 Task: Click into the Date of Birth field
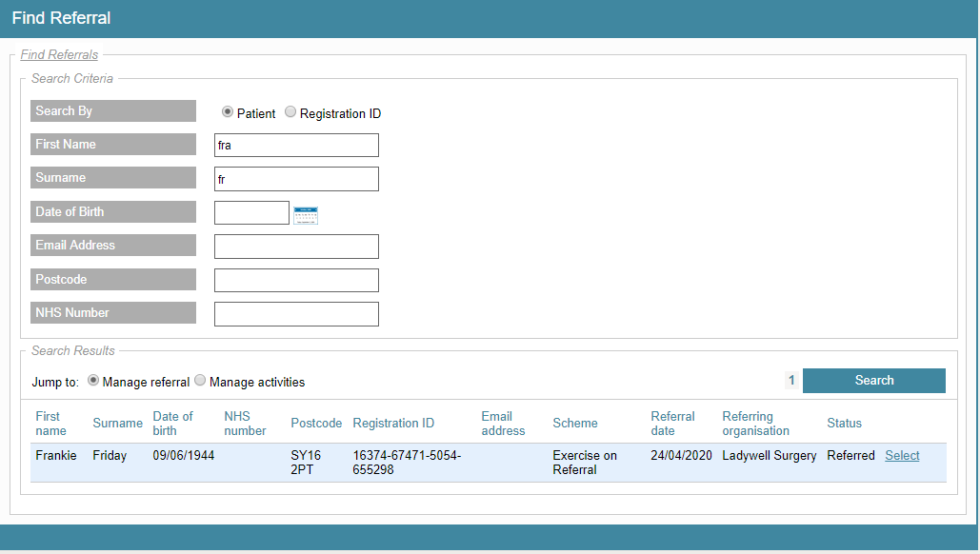tap(251, 212)
